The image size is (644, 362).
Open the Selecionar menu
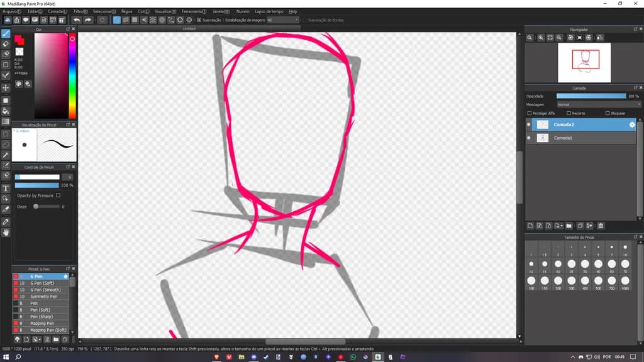coord(104,11)
